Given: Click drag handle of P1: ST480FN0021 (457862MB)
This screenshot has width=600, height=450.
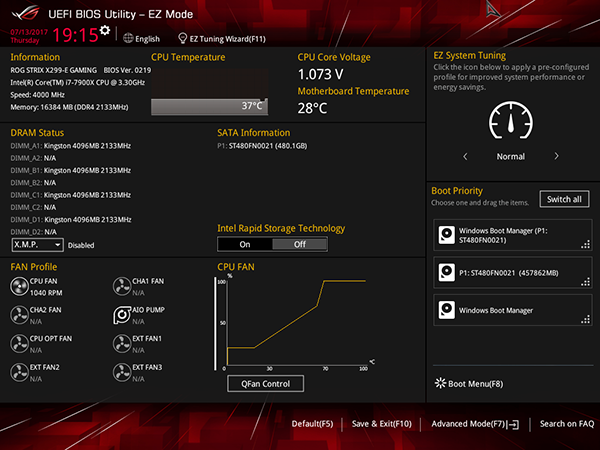Looking at the screenshot, I should pyautogui.click(x=586, y=282).
